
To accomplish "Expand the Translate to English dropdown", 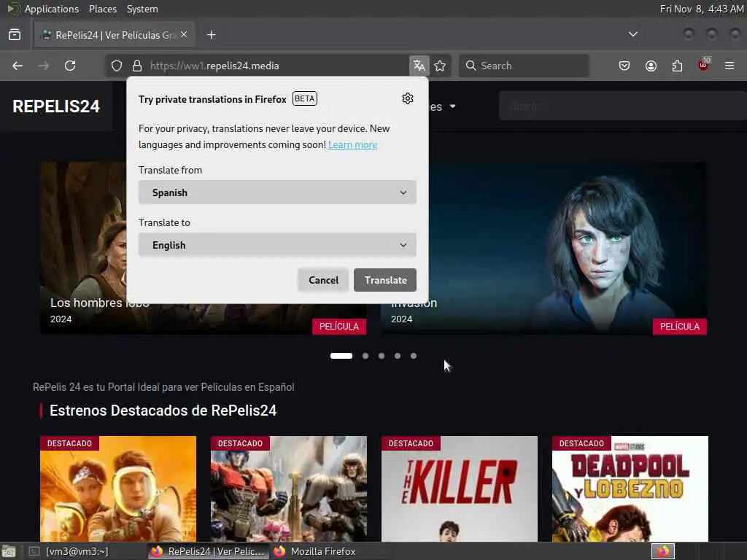I will (x=277, y=245).
